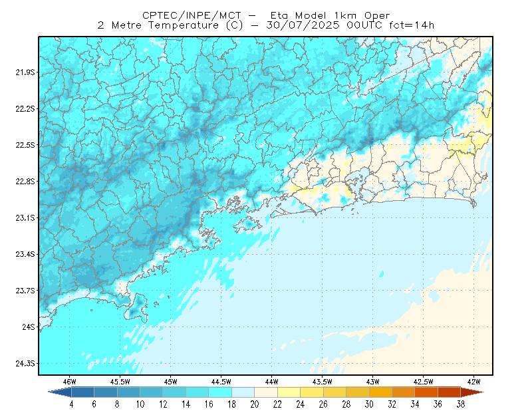This screenshot has height=411, width=532.
Task: Select the 22-24 pale yellow color swatch
Action: click(x=289, y=392)
